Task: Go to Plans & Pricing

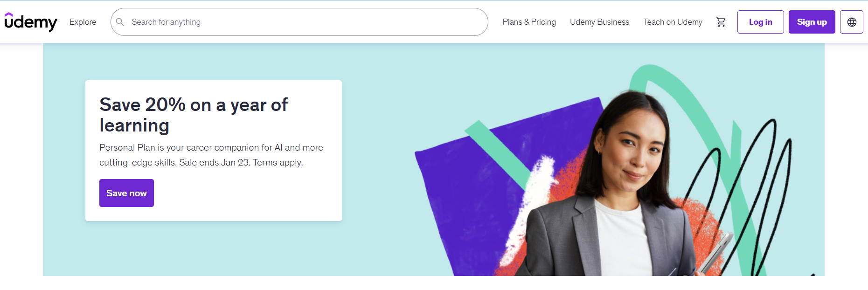Action: point(529,22)
